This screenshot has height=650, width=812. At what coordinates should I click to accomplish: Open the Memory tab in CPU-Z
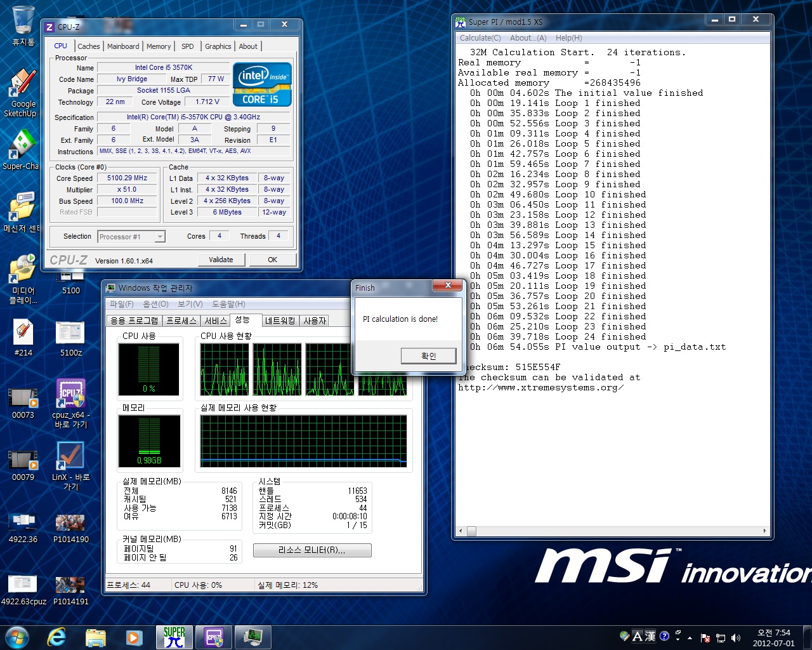(x=159, y=46)
